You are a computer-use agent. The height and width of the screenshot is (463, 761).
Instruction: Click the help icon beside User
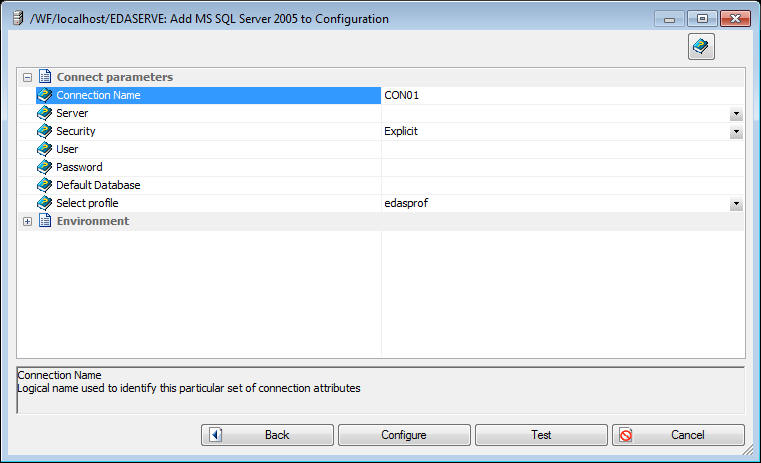(45, 149)
